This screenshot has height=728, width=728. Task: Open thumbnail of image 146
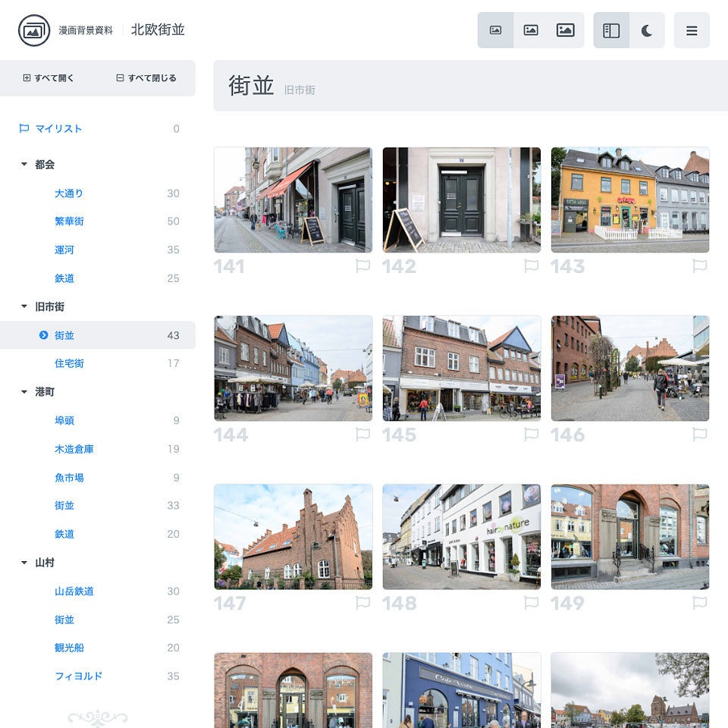(630, 369)
